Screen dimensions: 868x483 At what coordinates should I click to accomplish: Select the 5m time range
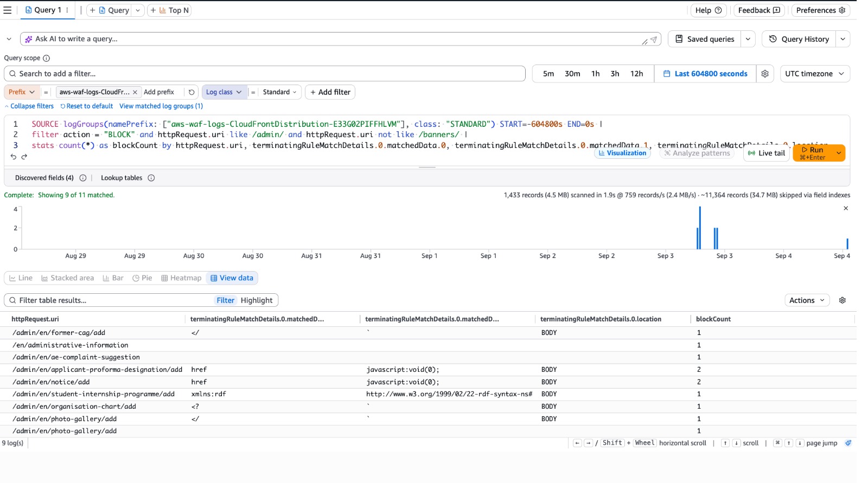[548, 74]
